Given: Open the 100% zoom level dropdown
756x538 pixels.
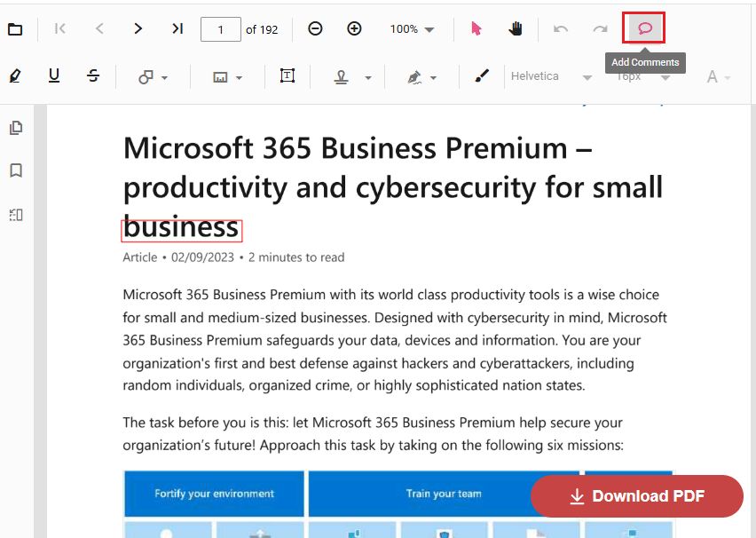Looking at the screenshot, I should pyautogui.click(x=413, y=29).
